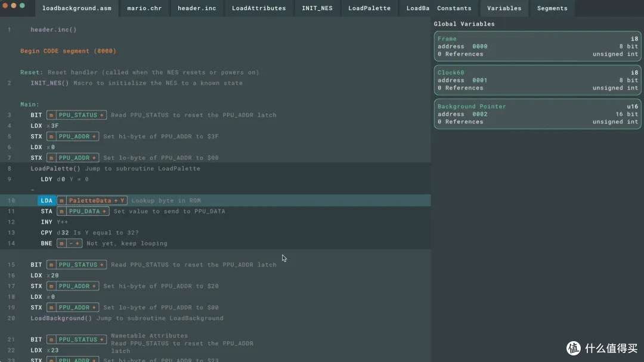
Task: Open the Segments panel tab
Action: click(x=552, y=8)
